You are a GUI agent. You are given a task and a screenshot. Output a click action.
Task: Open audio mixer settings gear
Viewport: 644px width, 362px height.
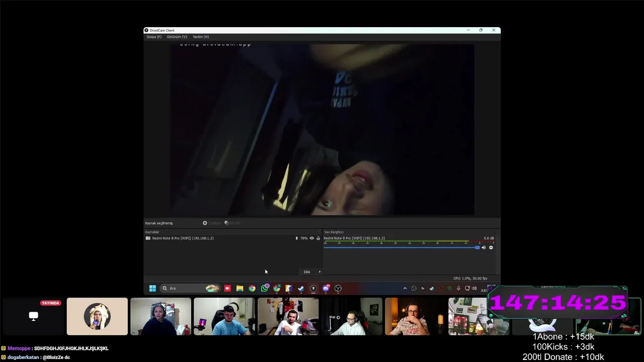pos(491,247)
